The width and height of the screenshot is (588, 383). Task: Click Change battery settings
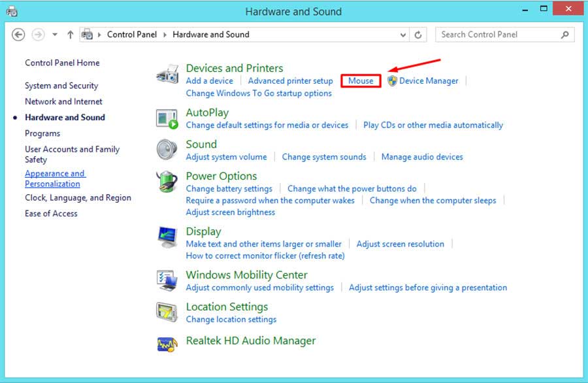(229, 189)
